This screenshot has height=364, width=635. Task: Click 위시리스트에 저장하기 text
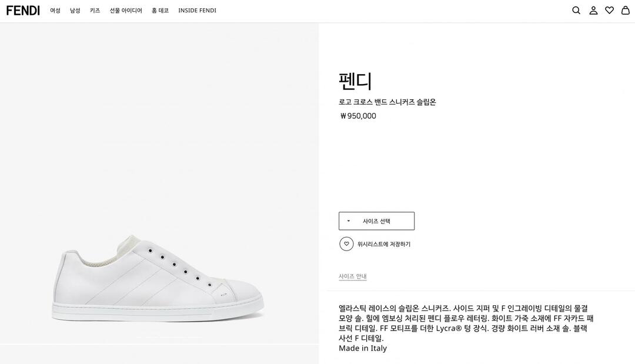[384, 244]
